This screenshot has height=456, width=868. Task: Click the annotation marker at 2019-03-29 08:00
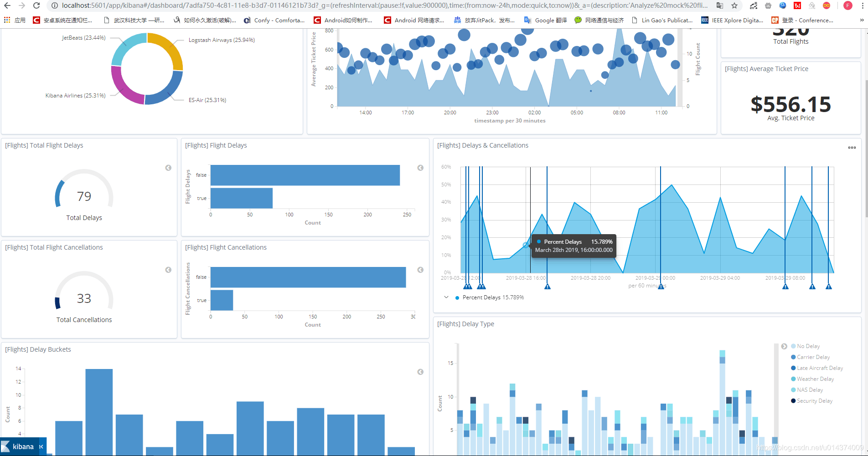785,287
